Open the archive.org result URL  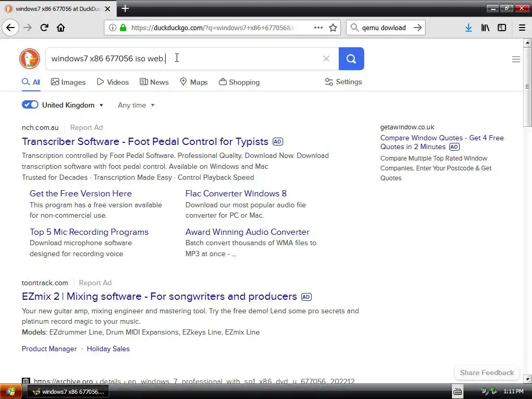(x=194, y=381)
